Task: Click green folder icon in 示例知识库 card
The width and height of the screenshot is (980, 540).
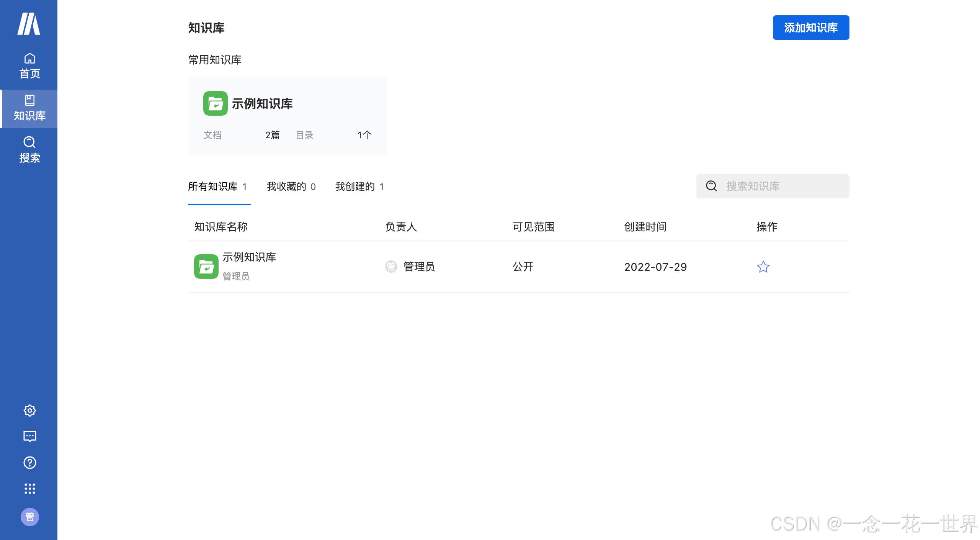Action: pos(216,103)
